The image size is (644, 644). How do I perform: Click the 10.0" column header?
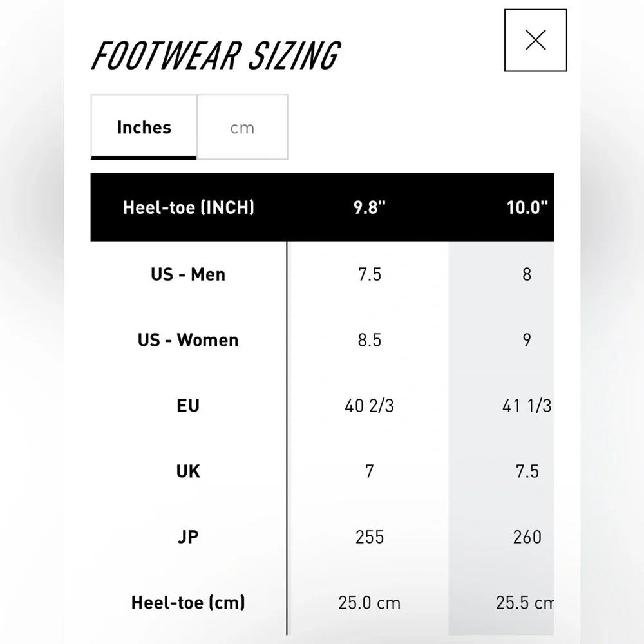[x=527, y=207]
